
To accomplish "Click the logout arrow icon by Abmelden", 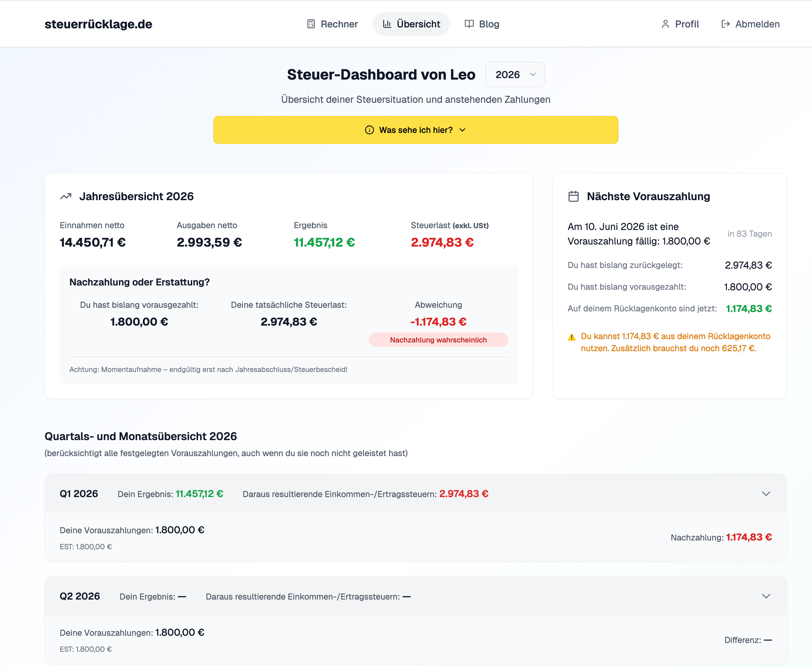I will pos(725,24).
